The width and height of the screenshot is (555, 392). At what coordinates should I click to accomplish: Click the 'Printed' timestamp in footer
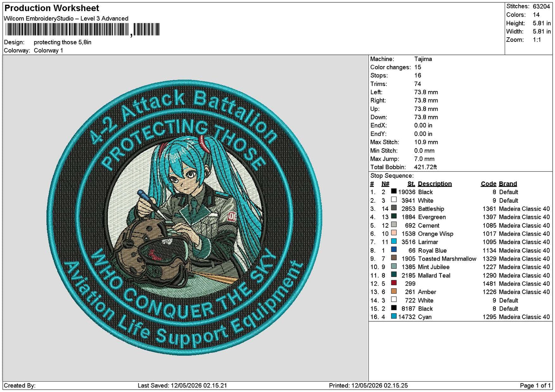click(368, 385)
